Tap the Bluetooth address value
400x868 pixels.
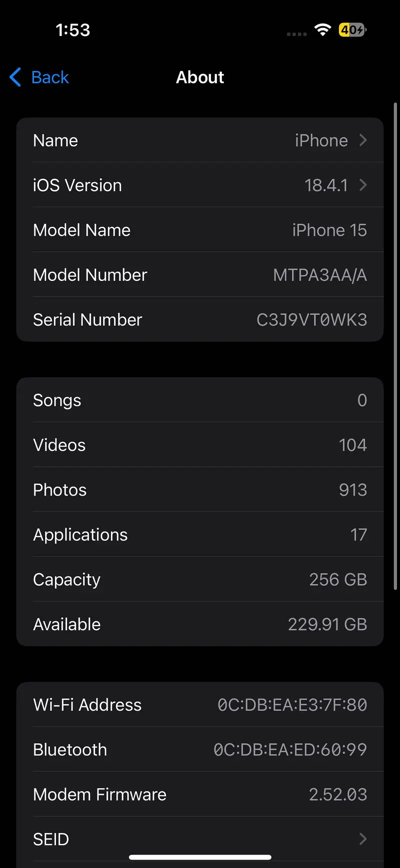point(290,749)
